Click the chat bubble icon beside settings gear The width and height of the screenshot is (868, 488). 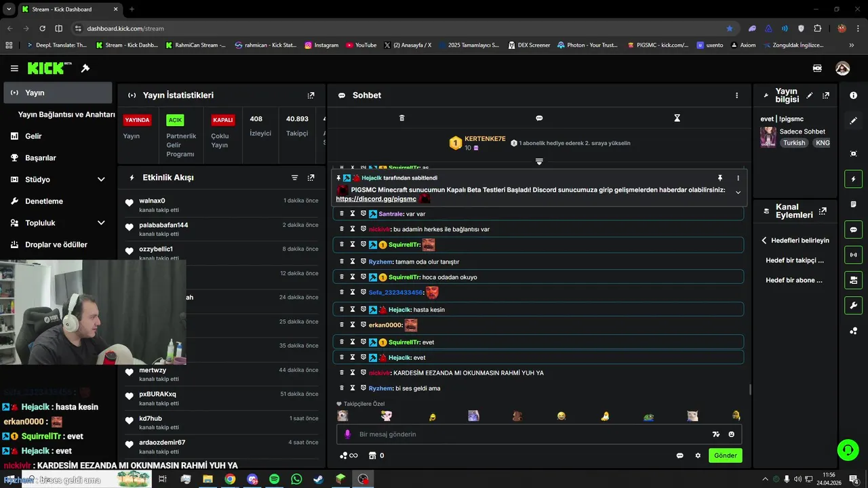coord(679,455)
